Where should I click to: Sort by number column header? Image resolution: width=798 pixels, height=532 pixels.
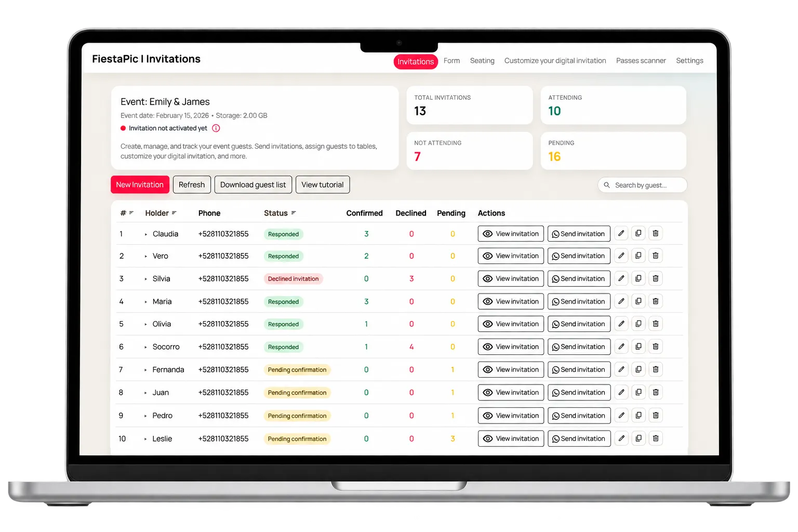pyautogui.click(x=127, y=213)
